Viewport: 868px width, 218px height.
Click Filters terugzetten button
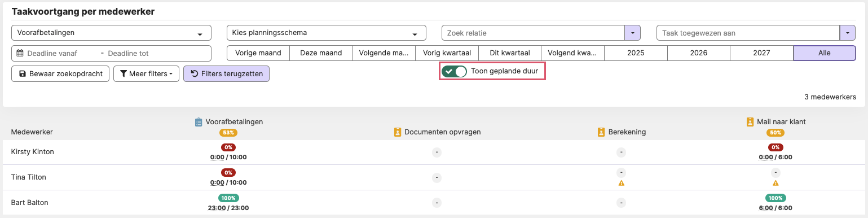(x=226, y=74)
